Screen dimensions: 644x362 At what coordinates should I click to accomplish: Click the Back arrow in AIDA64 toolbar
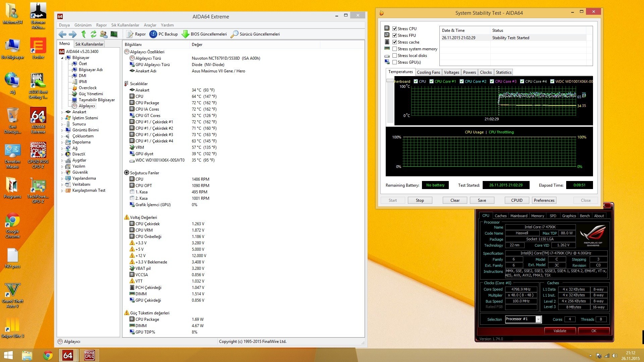coord(62,34)
